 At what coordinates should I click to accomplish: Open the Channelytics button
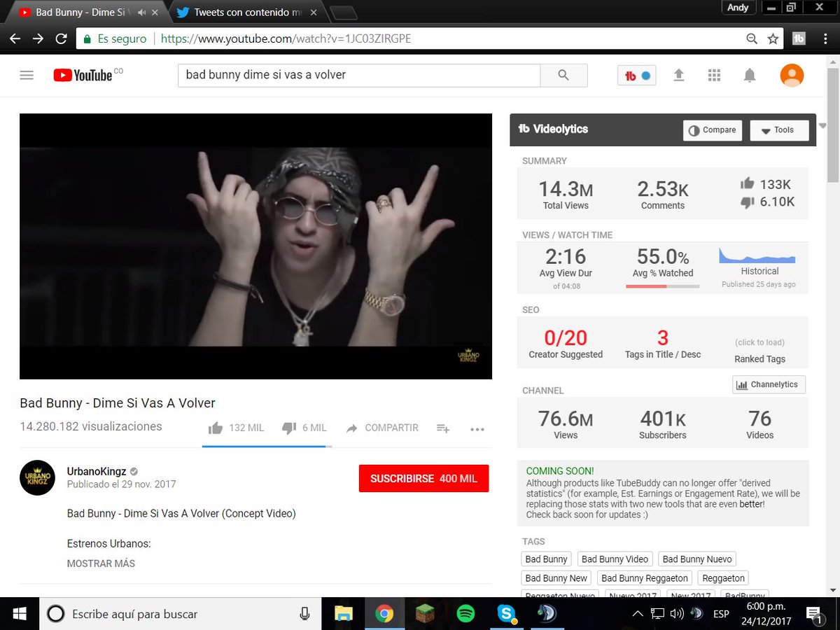pyautogui.click(x=769, y=385)
